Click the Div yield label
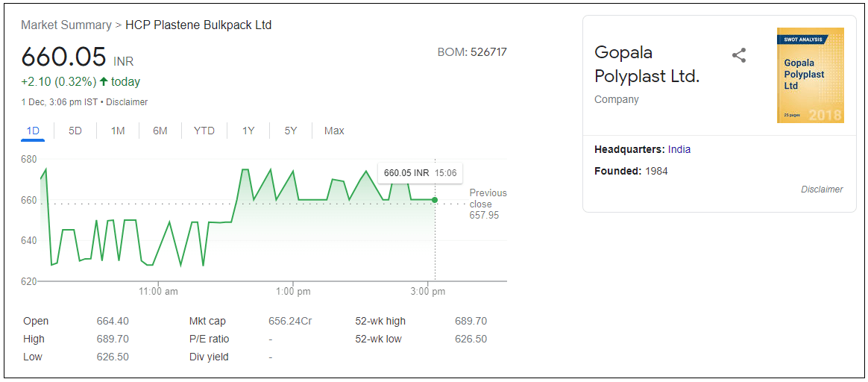The width and height of the screenshot is (868, 382). [x=209, y=357]
